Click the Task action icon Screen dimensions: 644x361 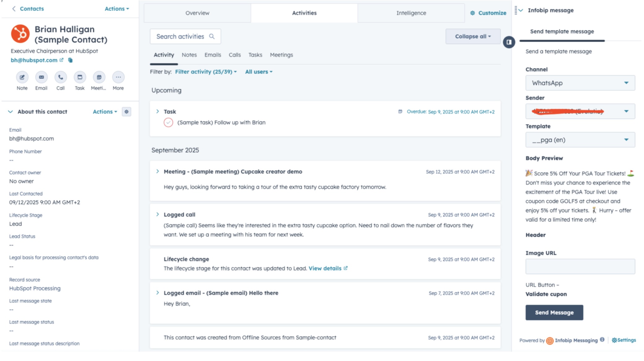[x=80, y=77]
